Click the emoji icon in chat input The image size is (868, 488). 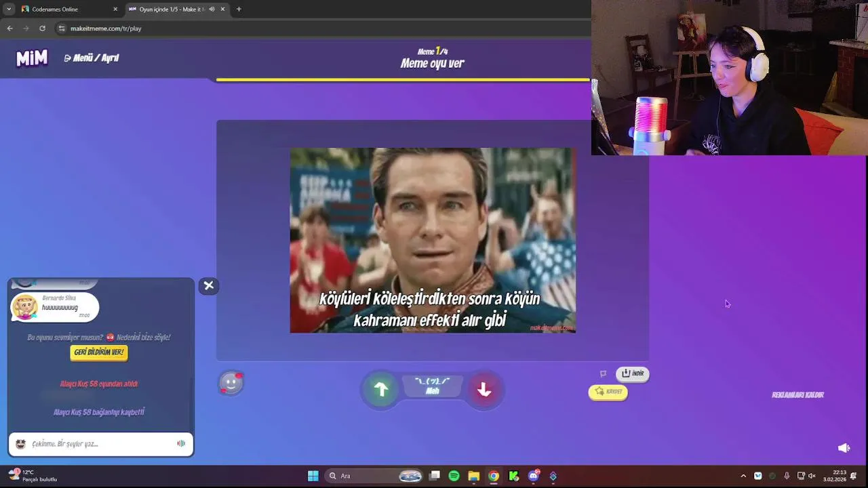pyautogui.click(x=20, y=444)
